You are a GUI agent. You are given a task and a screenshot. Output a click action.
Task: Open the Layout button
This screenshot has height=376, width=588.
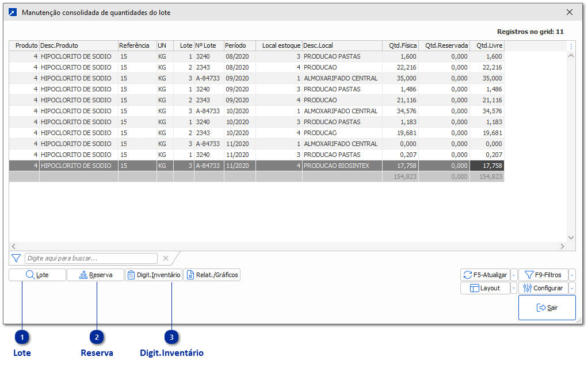pos(485,288)
